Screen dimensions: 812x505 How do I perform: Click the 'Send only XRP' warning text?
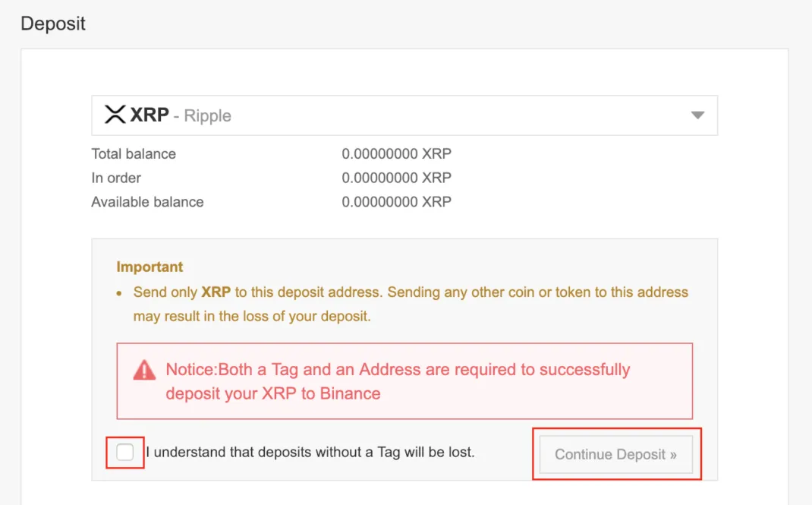(411, 304)
